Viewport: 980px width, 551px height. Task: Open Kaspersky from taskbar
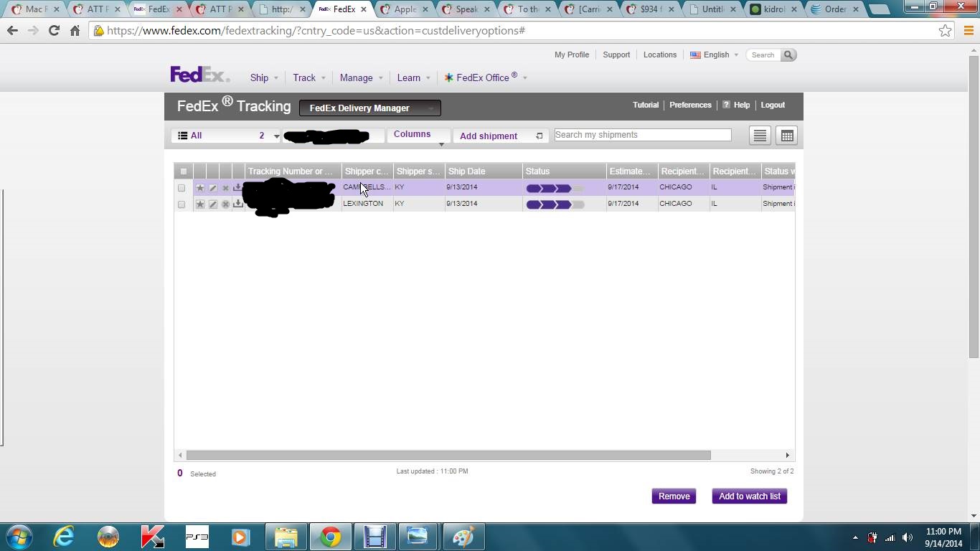point(152,537)
